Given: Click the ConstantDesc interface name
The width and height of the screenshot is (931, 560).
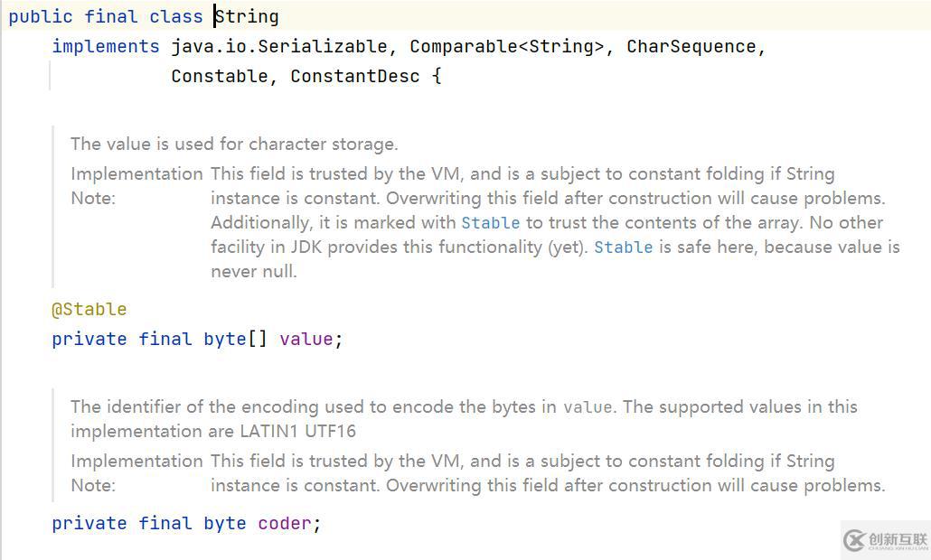Looking at the screenshot, I should (x=354, y=77).
